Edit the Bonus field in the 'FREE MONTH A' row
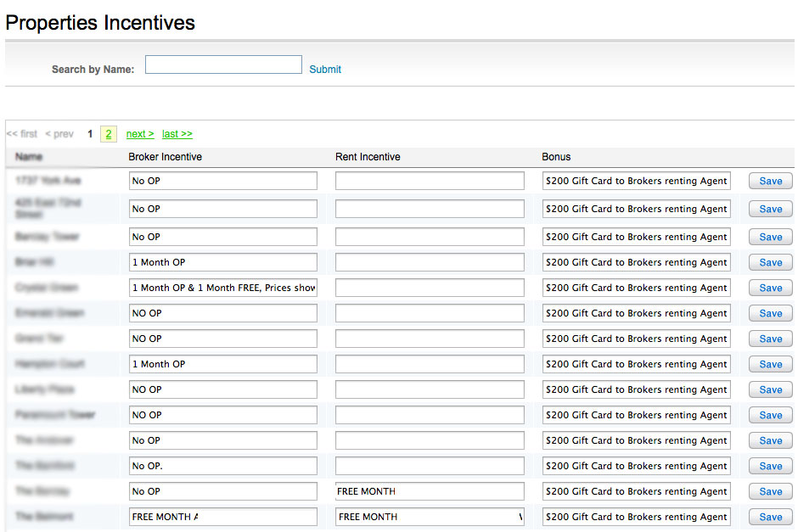The height and width of the screenshot is (532, 798). tap(636, 517)
